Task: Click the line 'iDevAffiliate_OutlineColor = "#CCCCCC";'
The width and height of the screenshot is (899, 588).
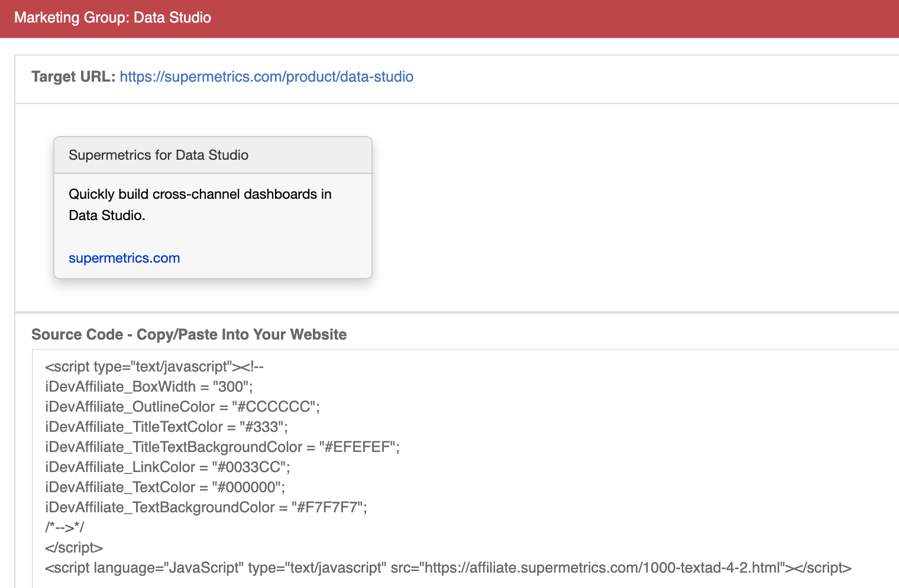Action: (x=182, y=407)
